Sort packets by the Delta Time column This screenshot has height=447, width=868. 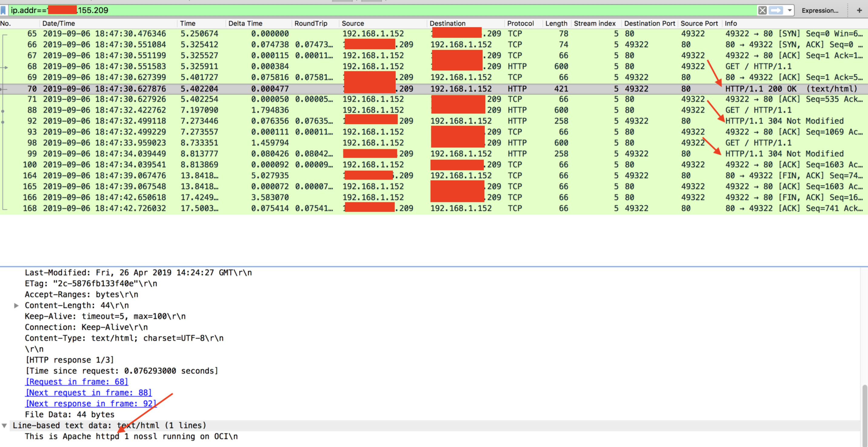coord(245,23)
